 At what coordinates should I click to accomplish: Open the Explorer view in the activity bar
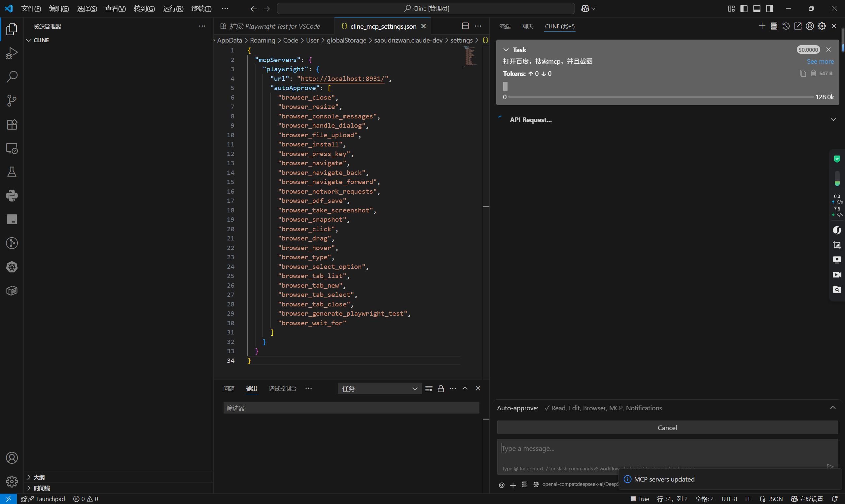pos(12,30)
